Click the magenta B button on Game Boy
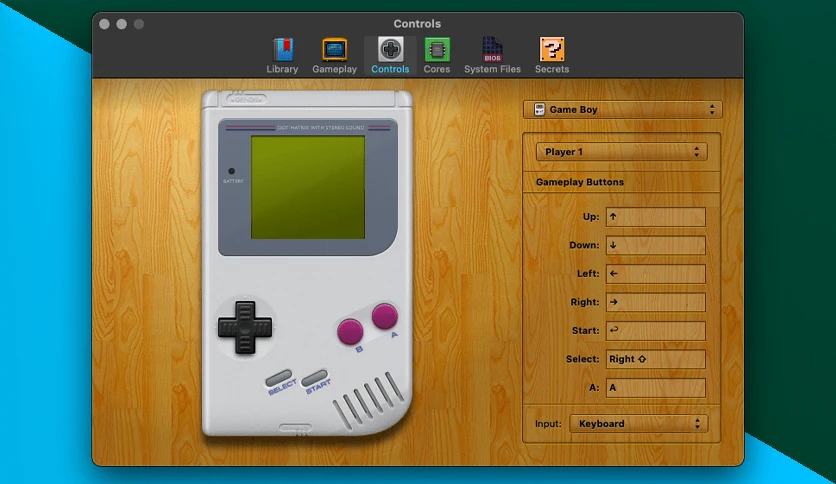Viewport: 836px width, 484px height. (350, 331)
